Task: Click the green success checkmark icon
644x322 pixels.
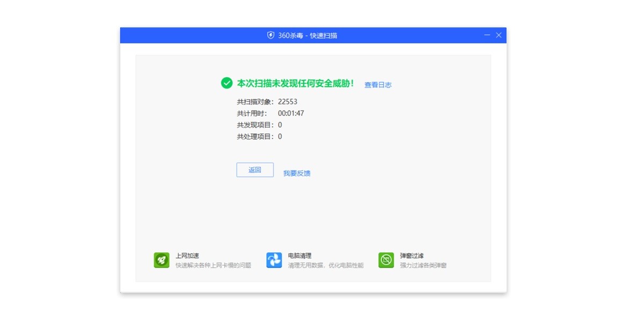Action: [x=226, y=83]
